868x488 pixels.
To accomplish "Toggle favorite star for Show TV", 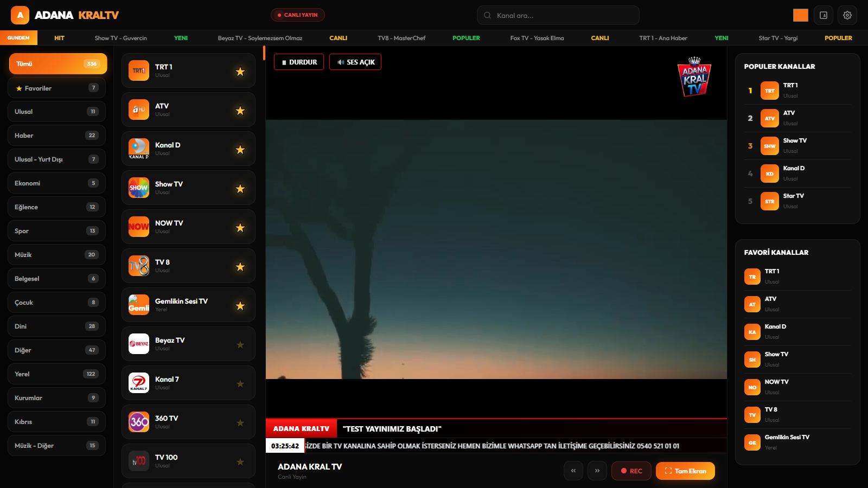I will (240, 189).
